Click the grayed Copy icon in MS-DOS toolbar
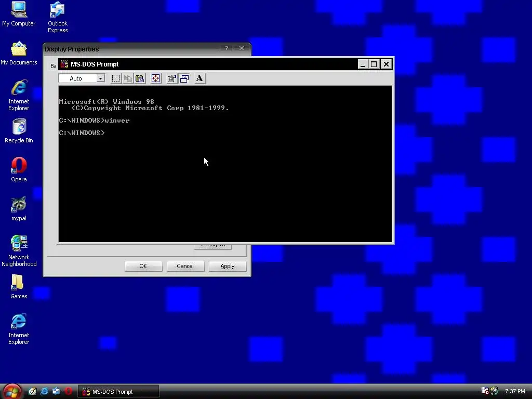Image resolution: width=532 pixels, height=399 pixels. tap(128, 78)
